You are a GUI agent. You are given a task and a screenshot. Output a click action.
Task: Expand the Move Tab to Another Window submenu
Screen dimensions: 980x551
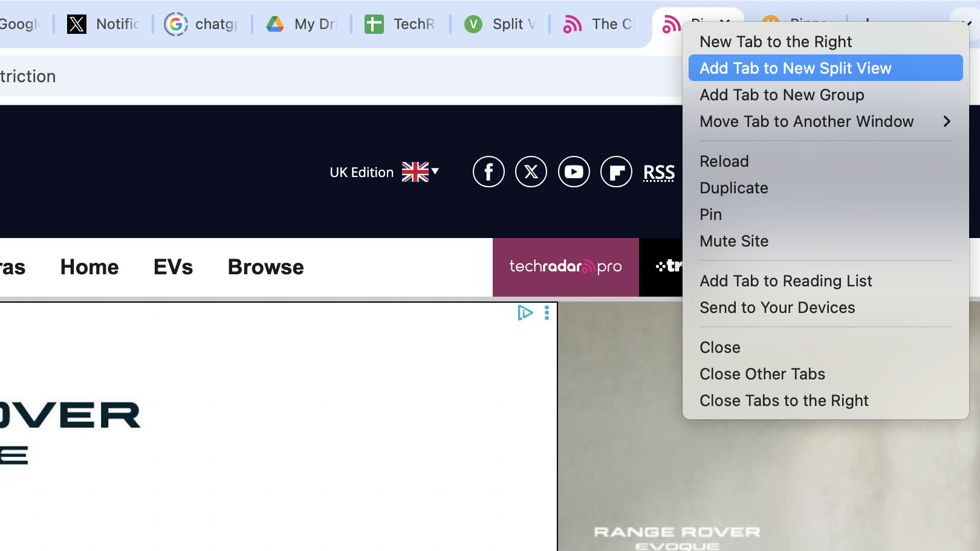pyautogui.click(x=806, y=121)
